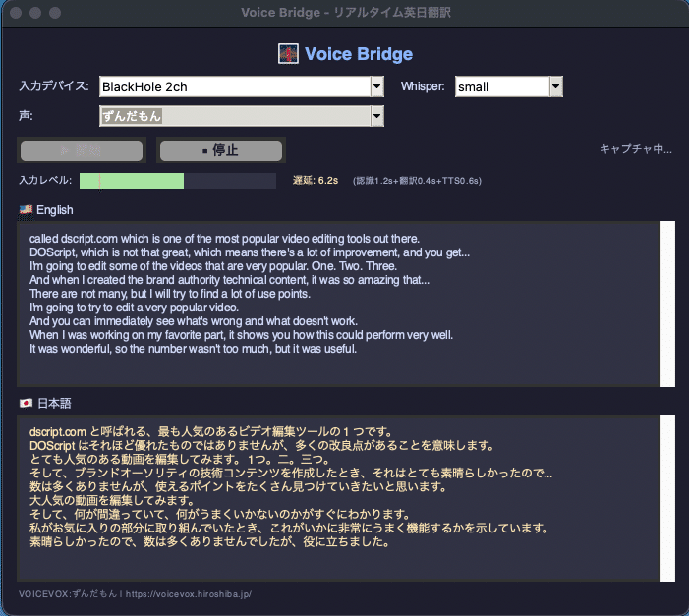Click the 声: label
Viewport: 689px width, 616px height.
click(26, 116)
